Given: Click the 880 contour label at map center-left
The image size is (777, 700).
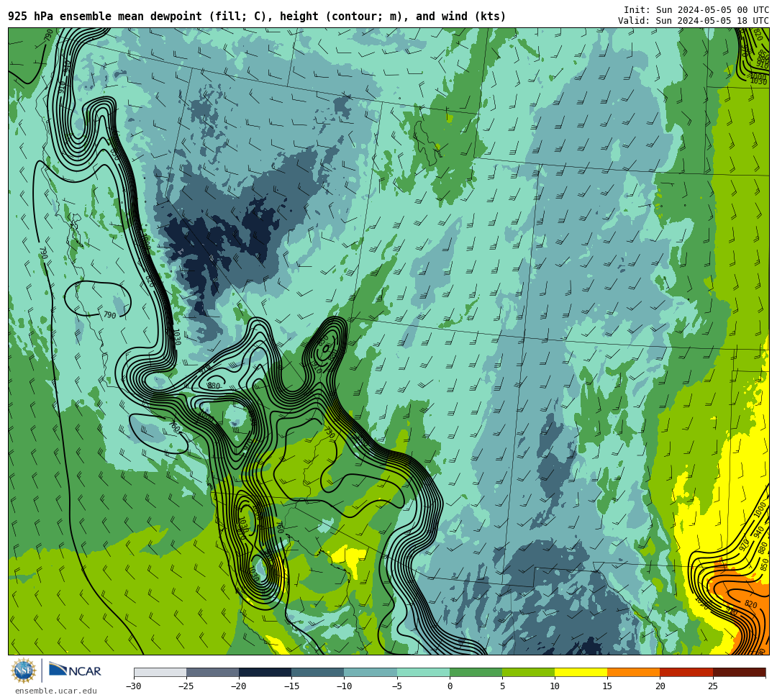Looking at the screenshot, I should click(214, 386).
